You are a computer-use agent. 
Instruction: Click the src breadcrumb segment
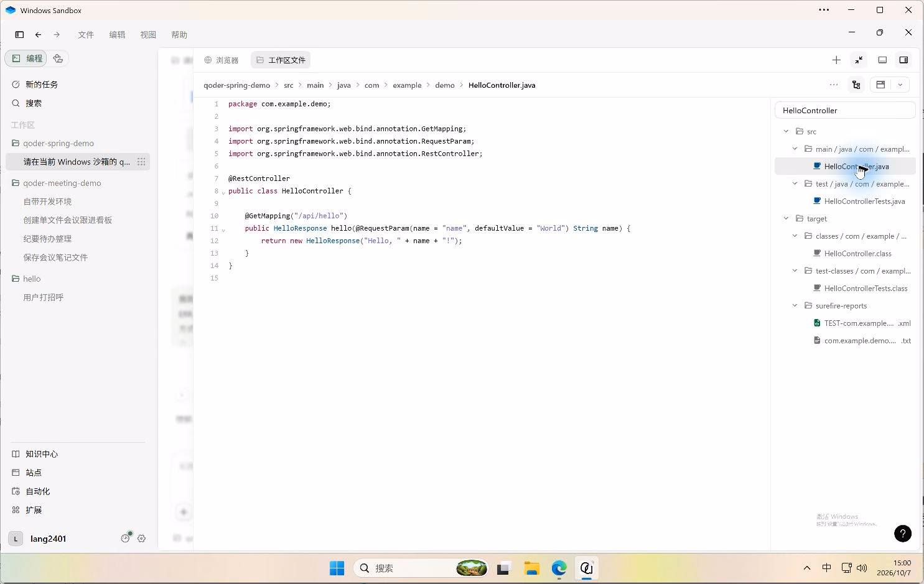tap(289, 85)
